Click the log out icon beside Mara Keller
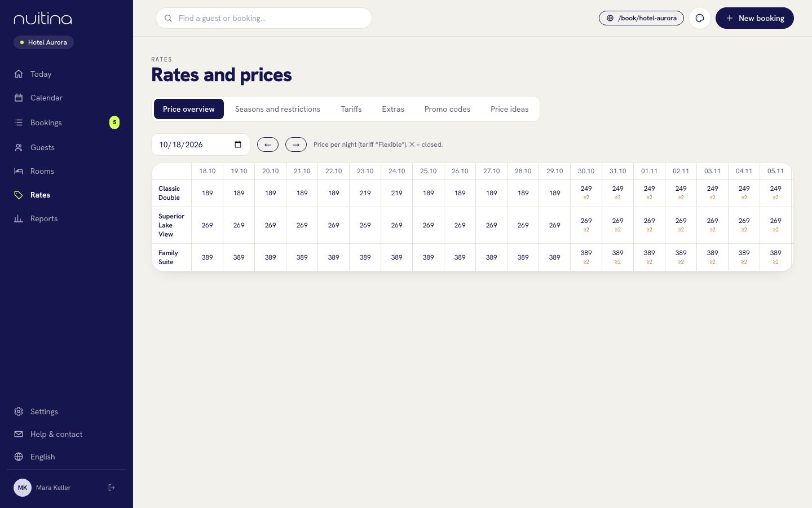Image resolution: width=812 pixels, height=508 pixels. [x=112, y=488]
